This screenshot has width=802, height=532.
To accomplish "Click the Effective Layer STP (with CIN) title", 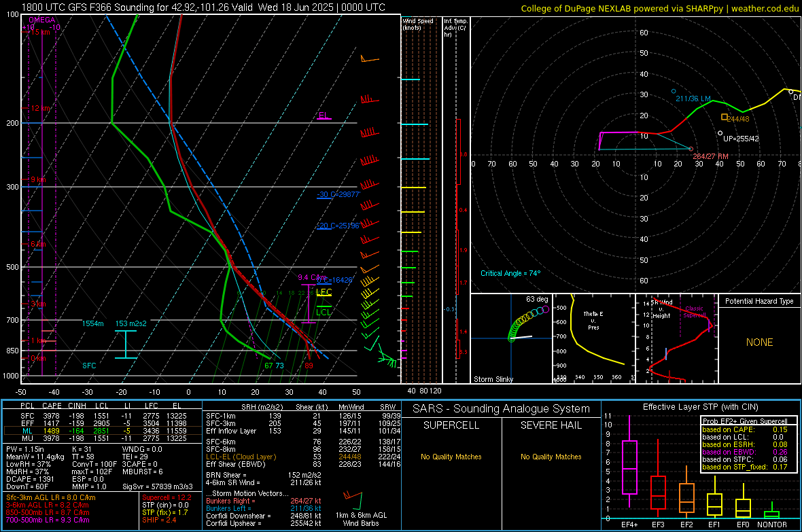I will click(x=700, y=407).
